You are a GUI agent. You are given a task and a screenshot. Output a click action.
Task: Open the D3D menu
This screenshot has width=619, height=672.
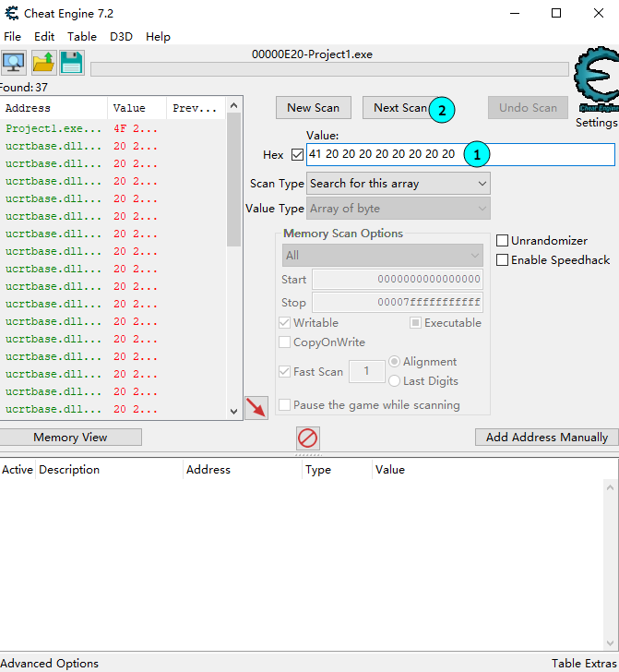click(x=121, y=36)
